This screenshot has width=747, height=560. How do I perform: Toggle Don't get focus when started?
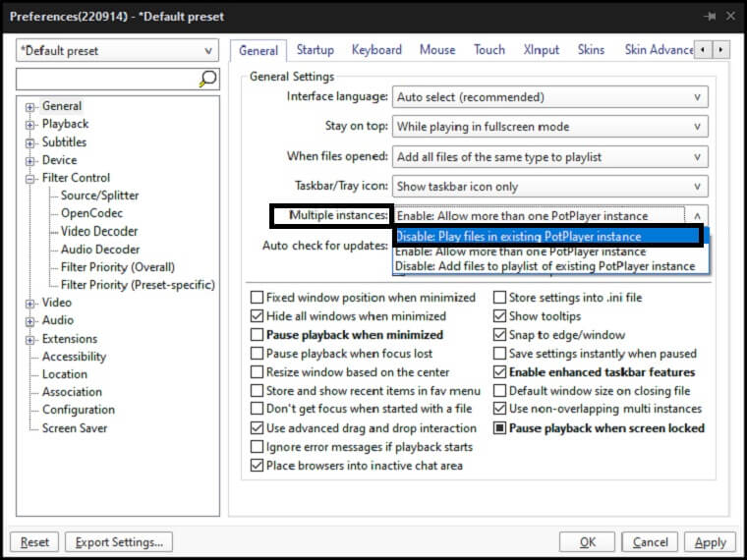257,409
